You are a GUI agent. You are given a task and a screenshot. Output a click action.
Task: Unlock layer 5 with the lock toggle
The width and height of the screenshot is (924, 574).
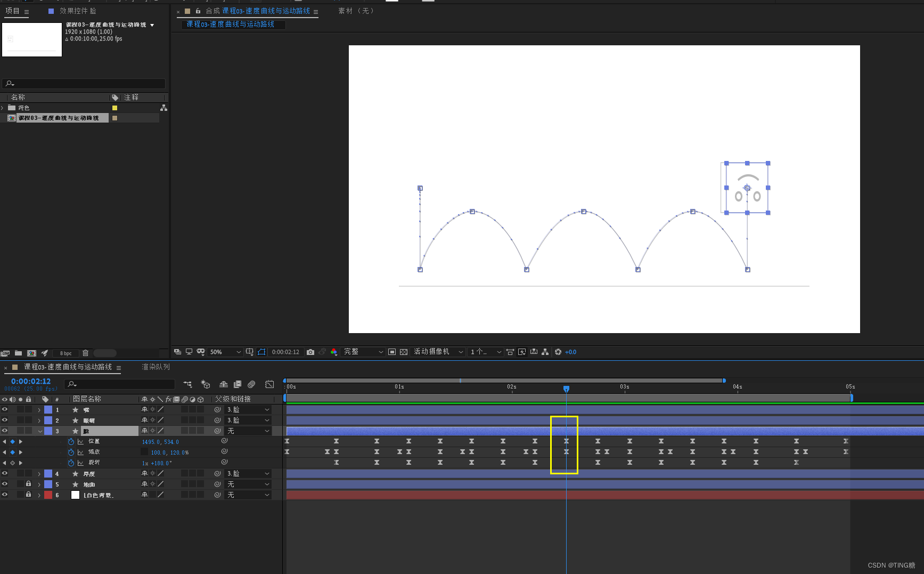[x=28, y=484]
